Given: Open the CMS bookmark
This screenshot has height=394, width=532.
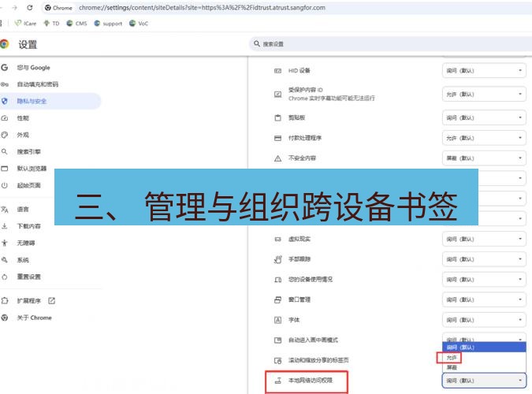Looking at the screenshot, I should (76, 24).
